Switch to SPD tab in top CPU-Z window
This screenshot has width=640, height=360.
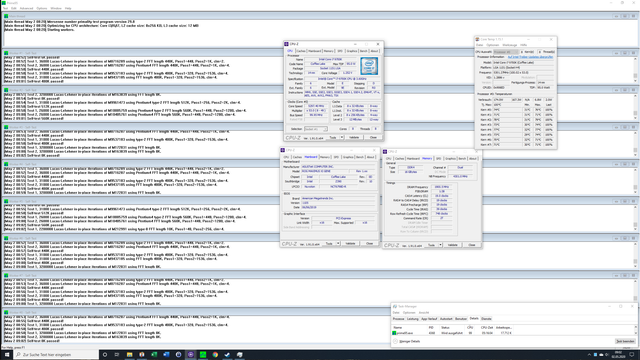point(340,51)
